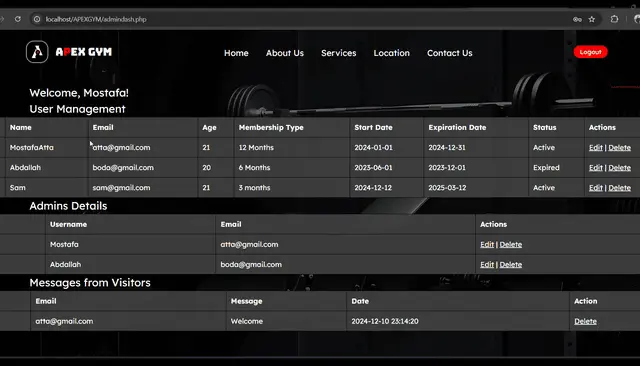This screenshot has height=366, width=640.
Task: Click the 2024-01-01 start date cell
Action: coord(373,148)
